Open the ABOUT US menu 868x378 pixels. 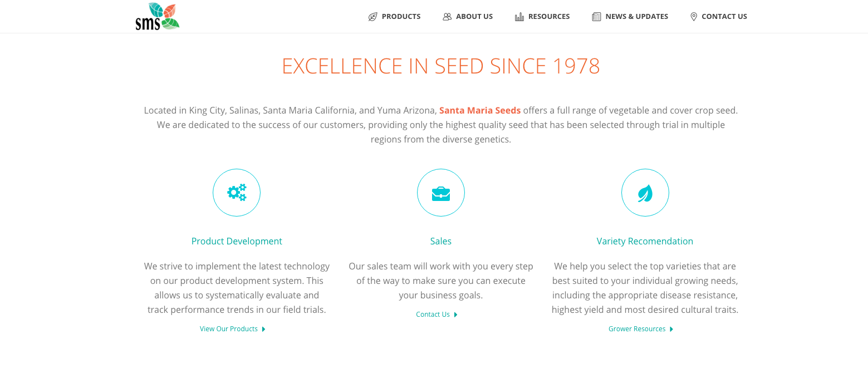[x=474, y=16]
